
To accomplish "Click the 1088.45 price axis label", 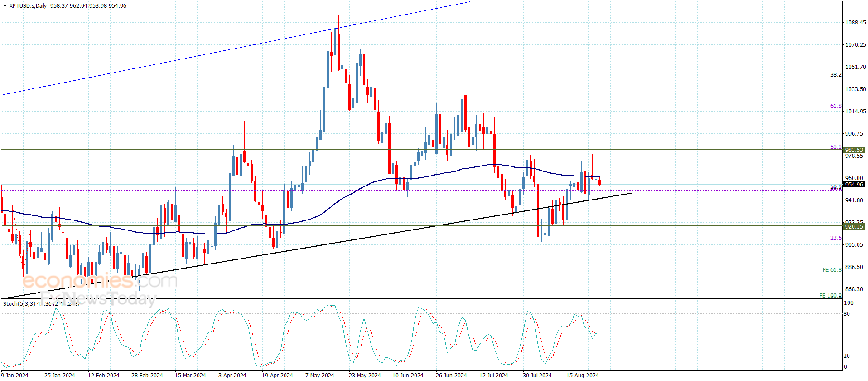I will coord(855,23).
